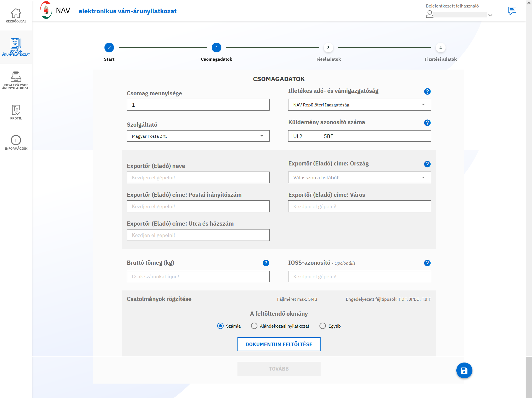Click the chat messages icon top right
Screen dimensions: 532x398
(512, 11)
